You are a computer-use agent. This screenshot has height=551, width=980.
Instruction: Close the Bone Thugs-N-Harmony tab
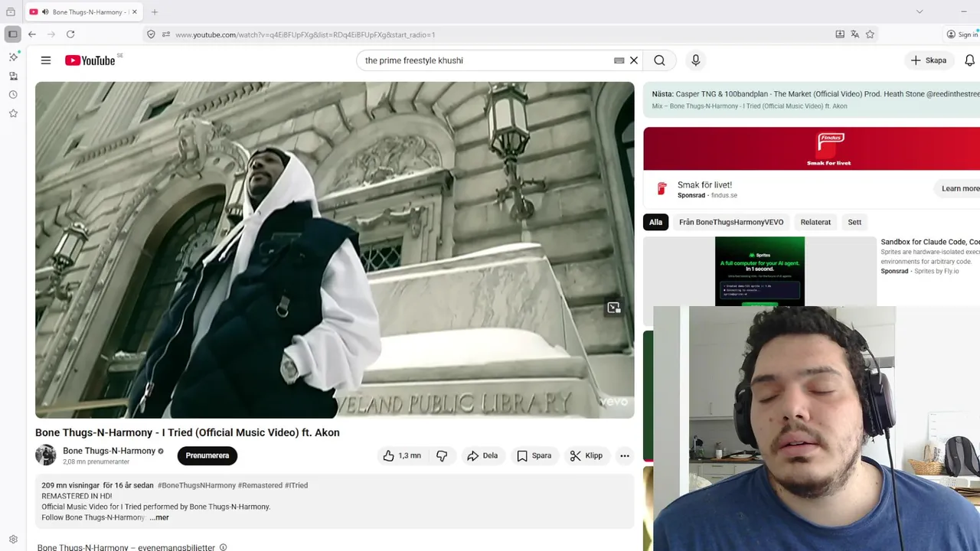click(x=134, y=12)
